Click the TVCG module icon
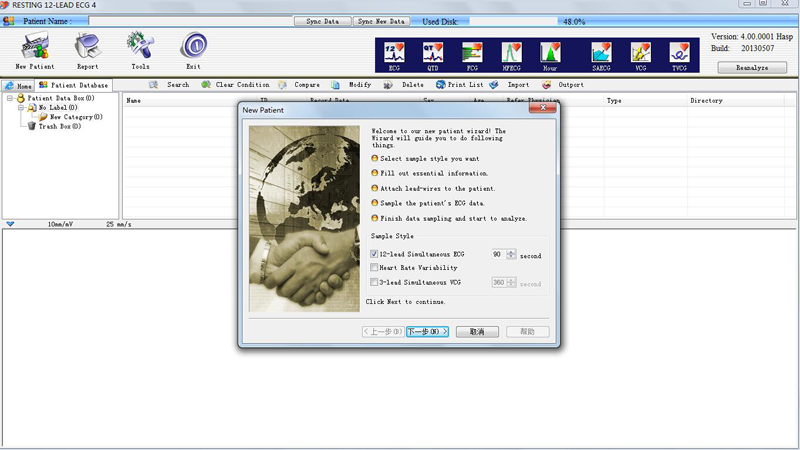This screenshot has height=450, width=800. (680, 53)
